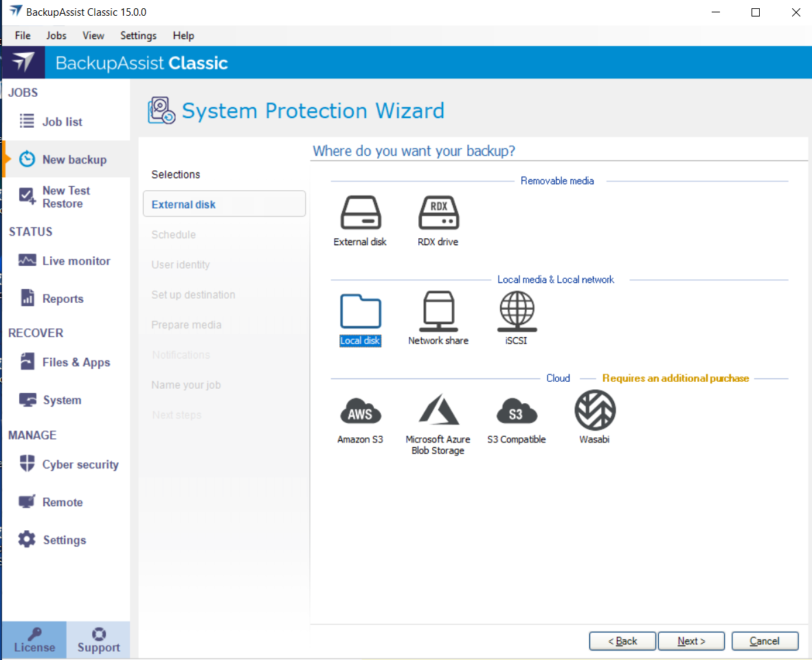
Task: Pick the Network share destination icon
Action: pos(438,312)
